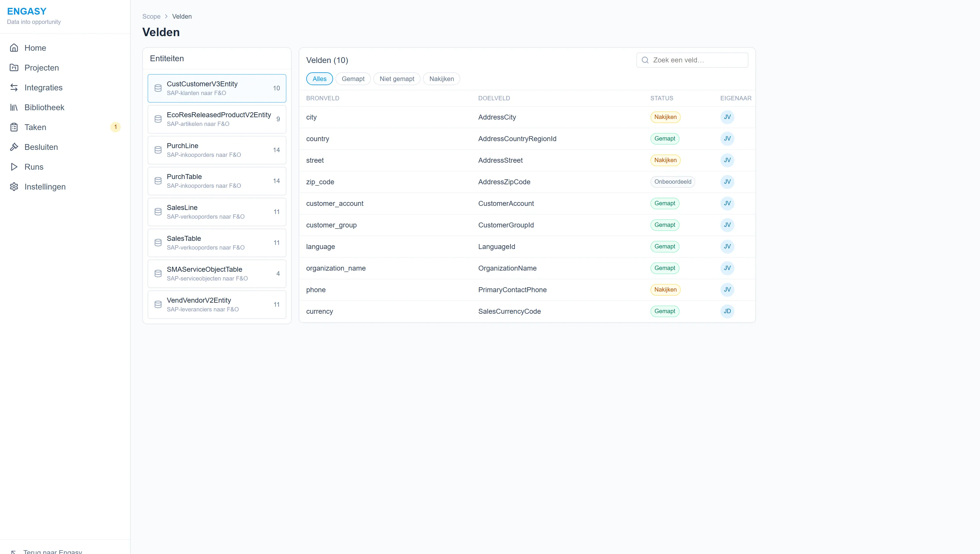Show only Niet gemapt fields
The height and width of the screenshot is (554, 980).
pos(397,79)
